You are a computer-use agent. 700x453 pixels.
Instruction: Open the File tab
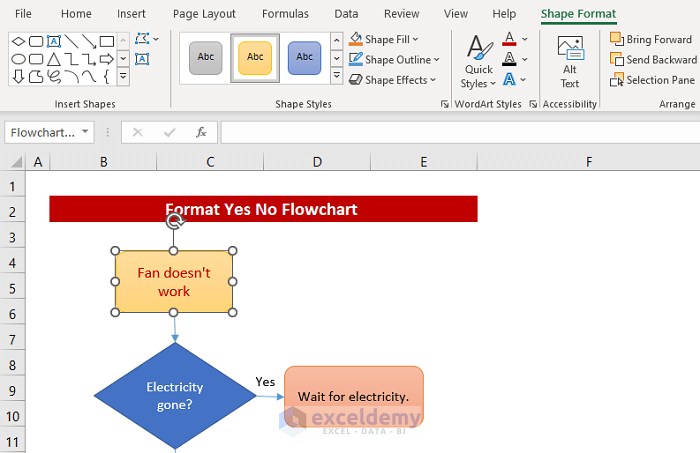pos(23,14)
